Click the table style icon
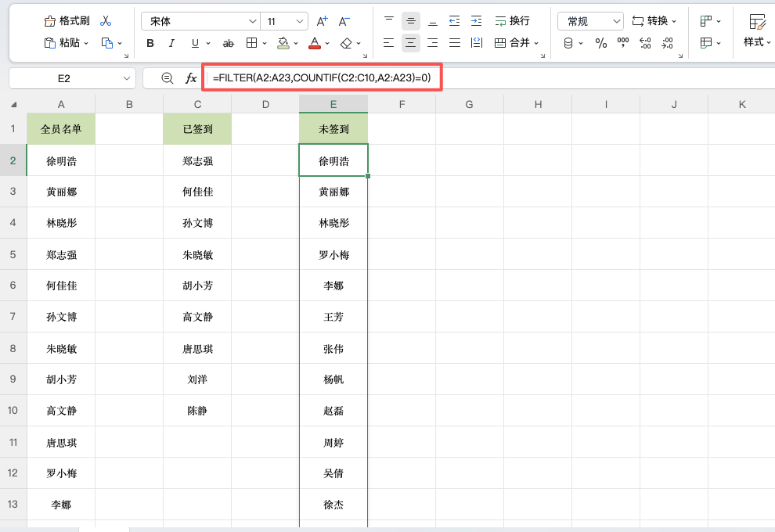 coord(706,43)
